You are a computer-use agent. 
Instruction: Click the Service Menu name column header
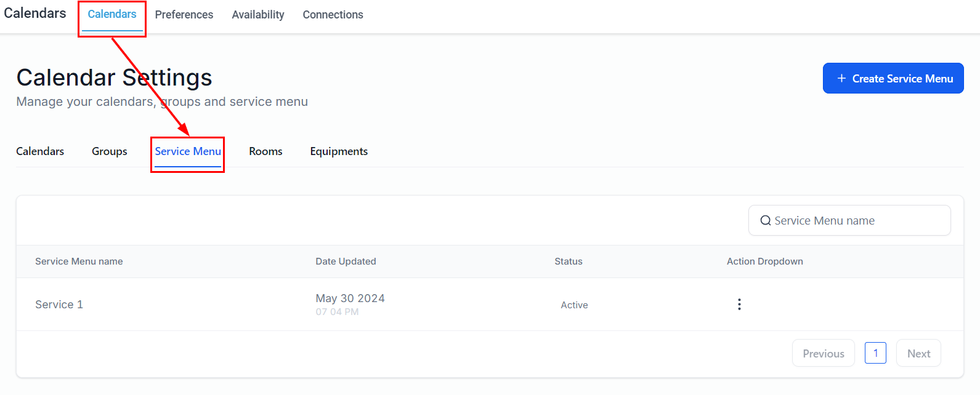pyautogui.click(x=79, y=261)
